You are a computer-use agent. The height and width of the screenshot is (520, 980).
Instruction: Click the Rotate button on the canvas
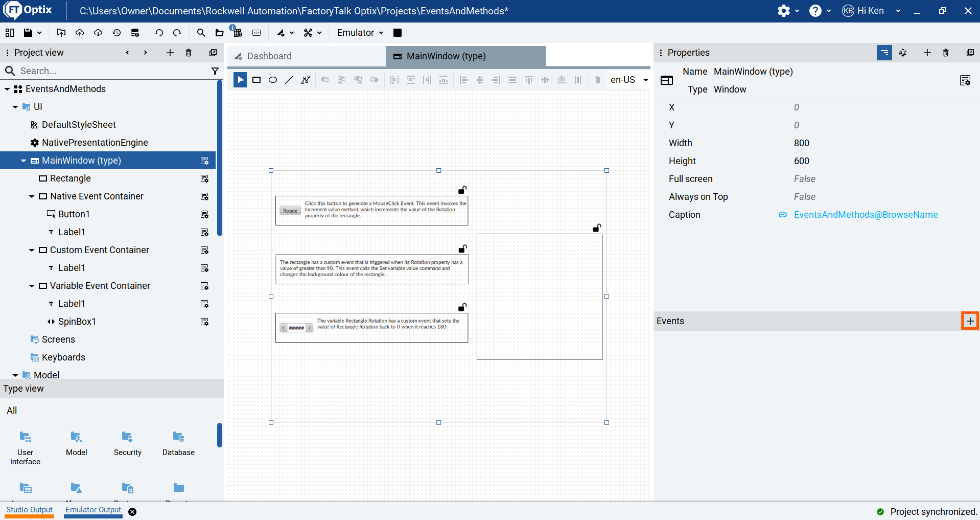tap(290, 211)
